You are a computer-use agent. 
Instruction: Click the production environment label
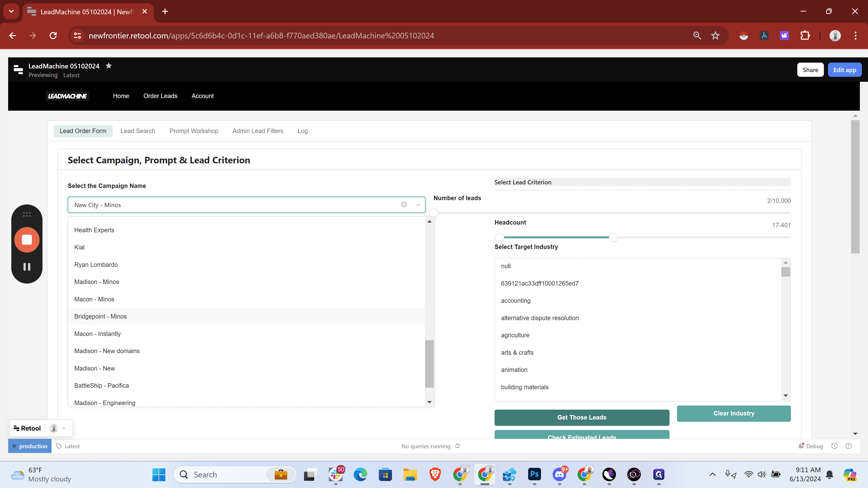(x=30, y=446)
